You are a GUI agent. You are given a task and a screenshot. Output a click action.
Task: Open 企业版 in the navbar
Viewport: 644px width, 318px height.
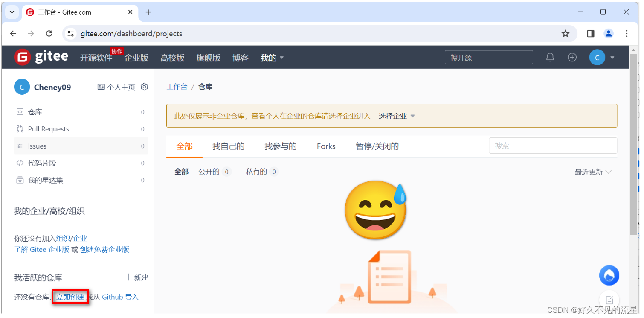coord(136,58)
